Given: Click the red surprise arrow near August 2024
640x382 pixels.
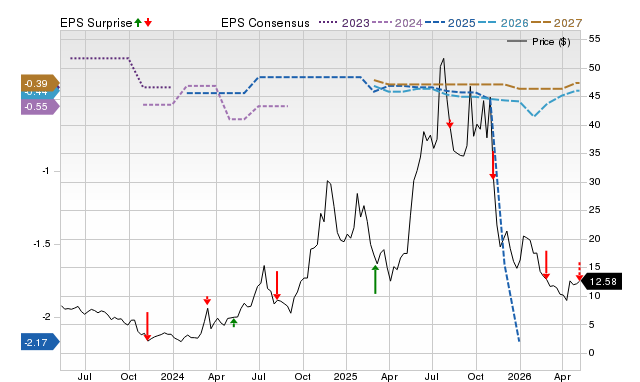Looking at the screenshot, I should tap(277, 285).
